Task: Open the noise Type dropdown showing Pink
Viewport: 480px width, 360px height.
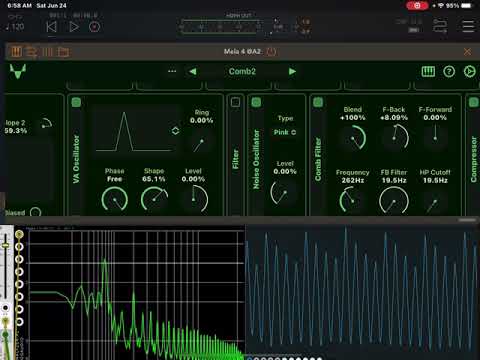Action: coord(285,132)
